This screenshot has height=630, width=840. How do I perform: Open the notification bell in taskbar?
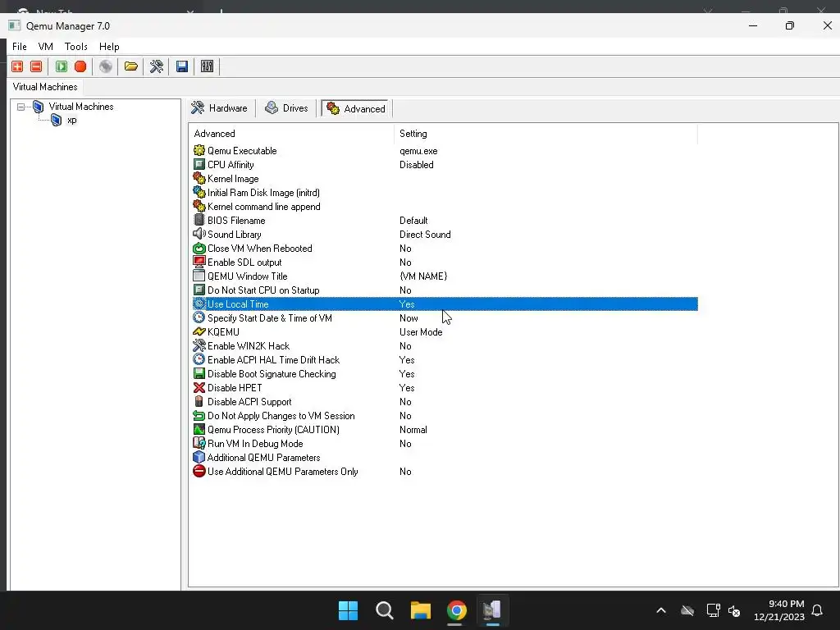click(817, 610)
